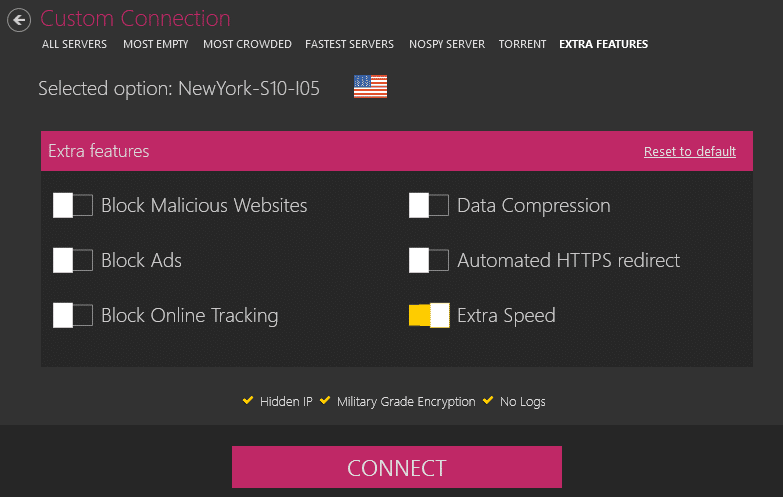Turn on Automated HTTPS redirect
The image size is (783, 497).
(x=428, y=260)
